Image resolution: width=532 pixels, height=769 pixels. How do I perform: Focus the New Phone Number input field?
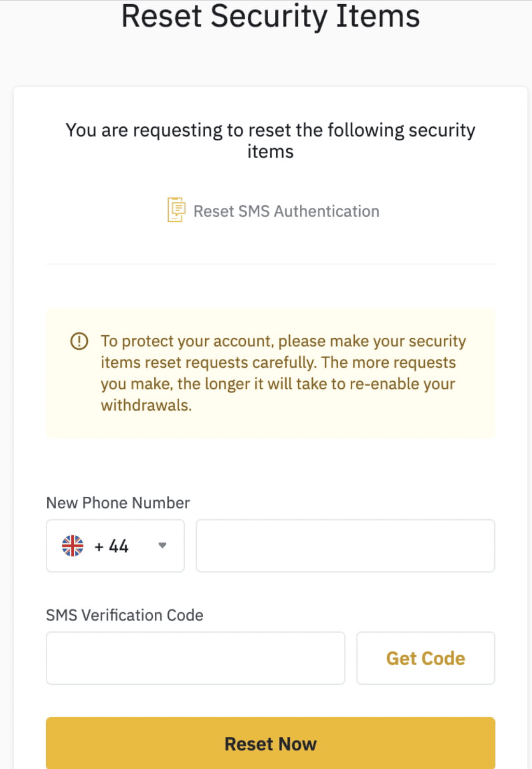click(x=345, y=546)
